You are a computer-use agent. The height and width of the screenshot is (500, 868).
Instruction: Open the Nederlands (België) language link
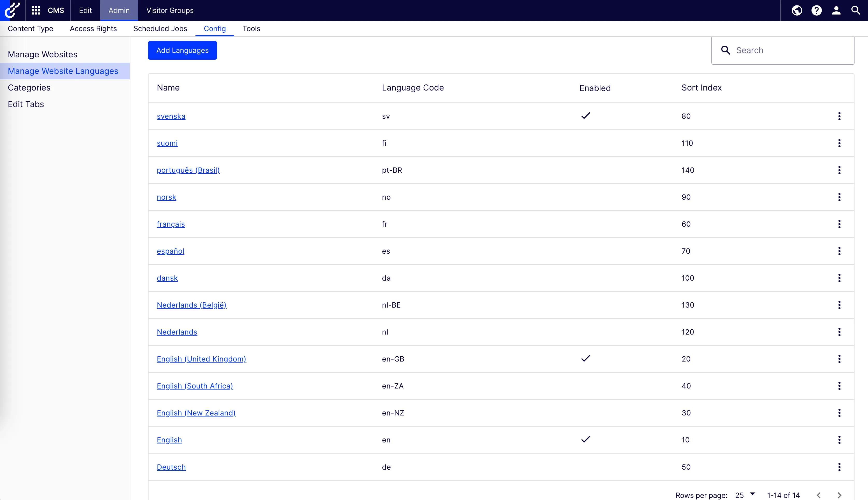point(192,305)
